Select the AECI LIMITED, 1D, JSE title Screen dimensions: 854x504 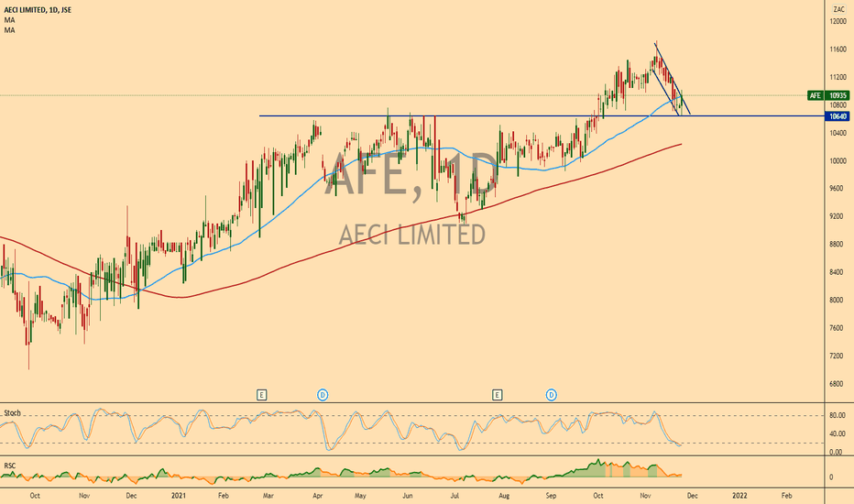point(38,10)
